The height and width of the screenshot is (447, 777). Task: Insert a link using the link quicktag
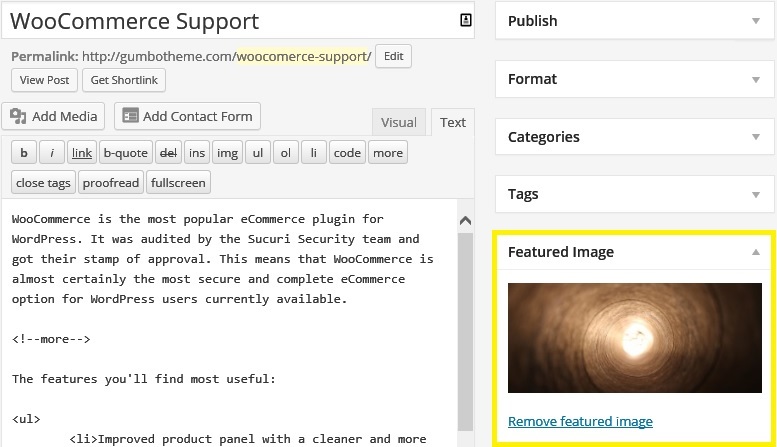click(82, 153)
